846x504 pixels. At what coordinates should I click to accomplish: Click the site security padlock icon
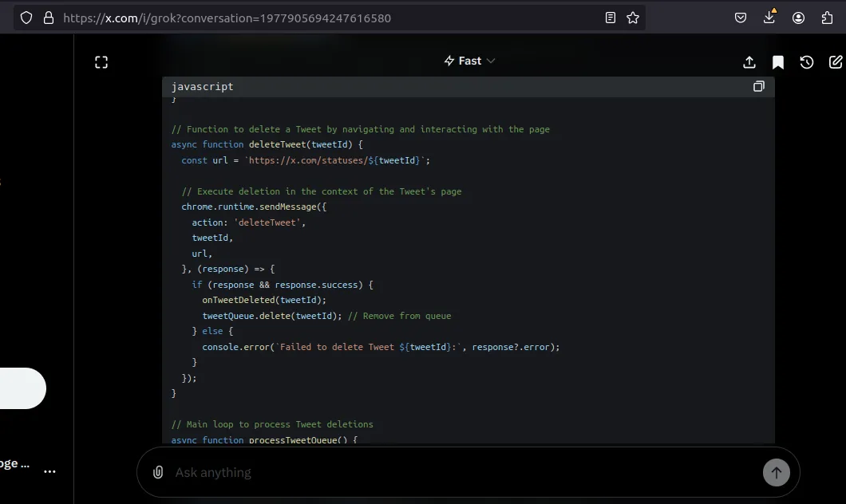[48, 18]
